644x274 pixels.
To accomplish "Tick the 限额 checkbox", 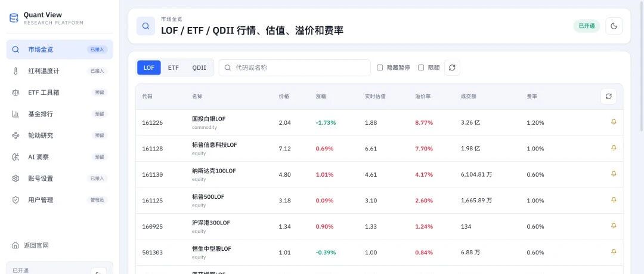I will 421,67.
